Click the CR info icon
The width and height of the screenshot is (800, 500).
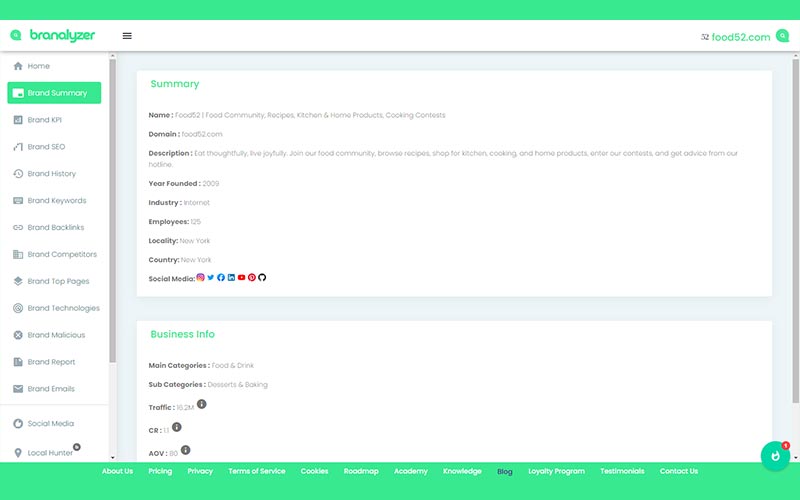(x=177, y=427)
